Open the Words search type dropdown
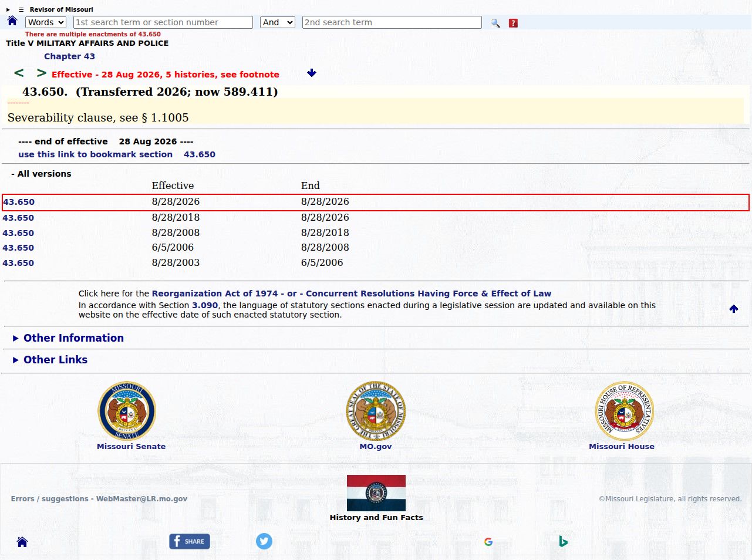This screenshot has width=752, height=560. coord(46,22)
